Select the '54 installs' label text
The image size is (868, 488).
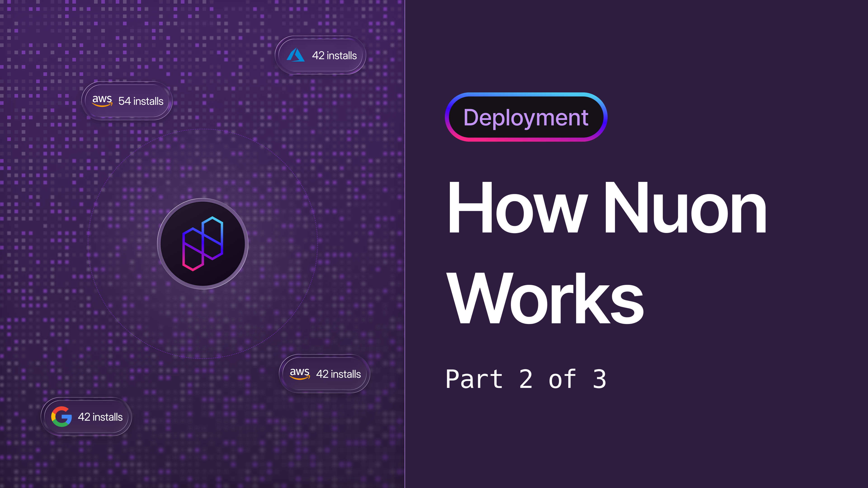click(141, 101)
